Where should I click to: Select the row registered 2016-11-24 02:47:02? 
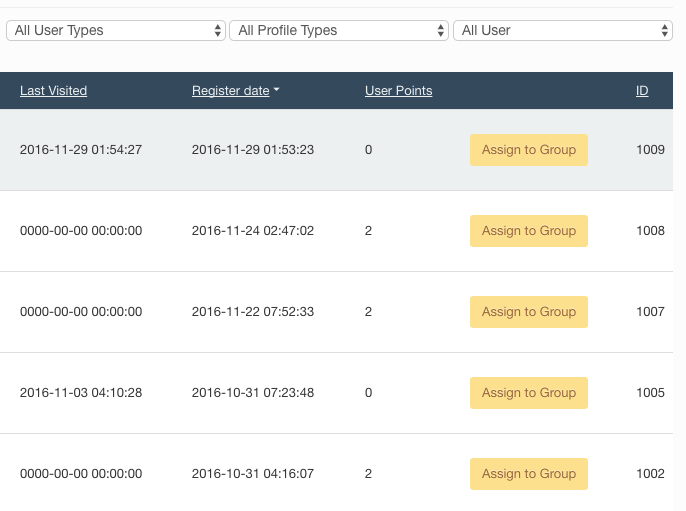point(336,231)
